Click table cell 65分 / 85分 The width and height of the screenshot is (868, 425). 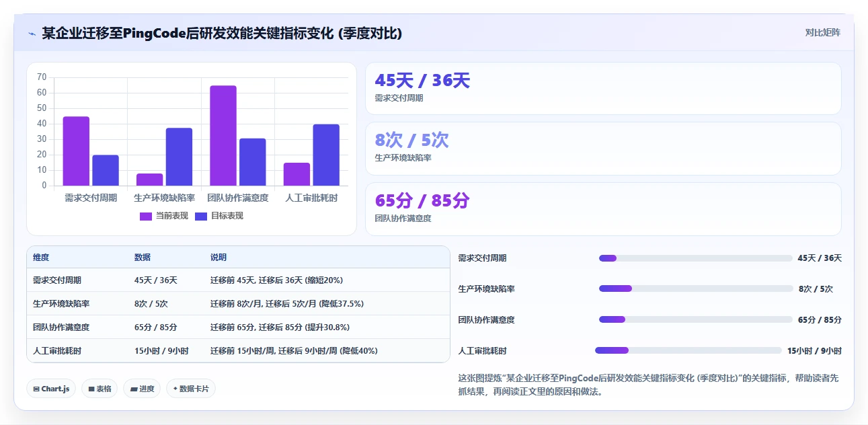pyautogui.click(x=156, y=327)
